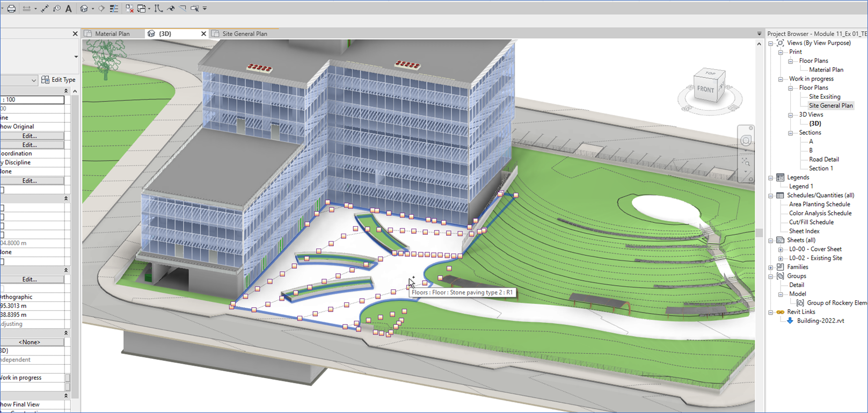Tick the checkbox directly above the 04.8000 m value
Screen dimensions: 868x413
2,235
